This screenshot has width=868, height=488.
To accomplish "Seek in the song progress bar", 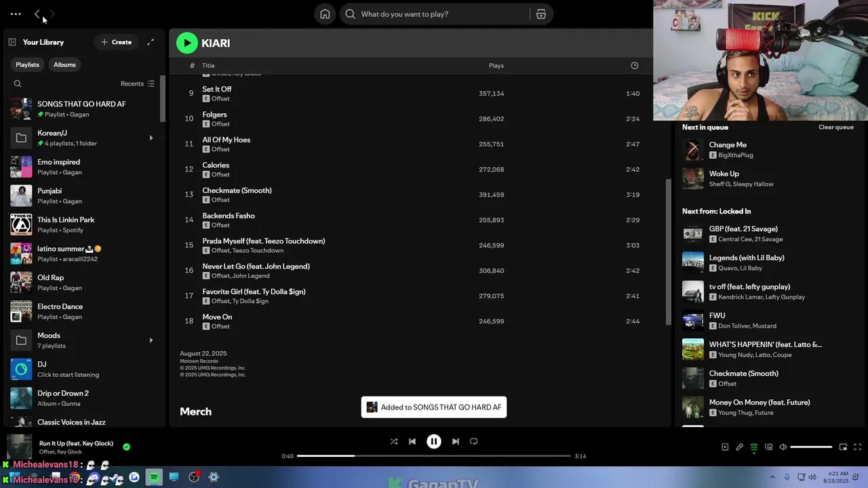I will pyautogui.click(x=434, y=456).
